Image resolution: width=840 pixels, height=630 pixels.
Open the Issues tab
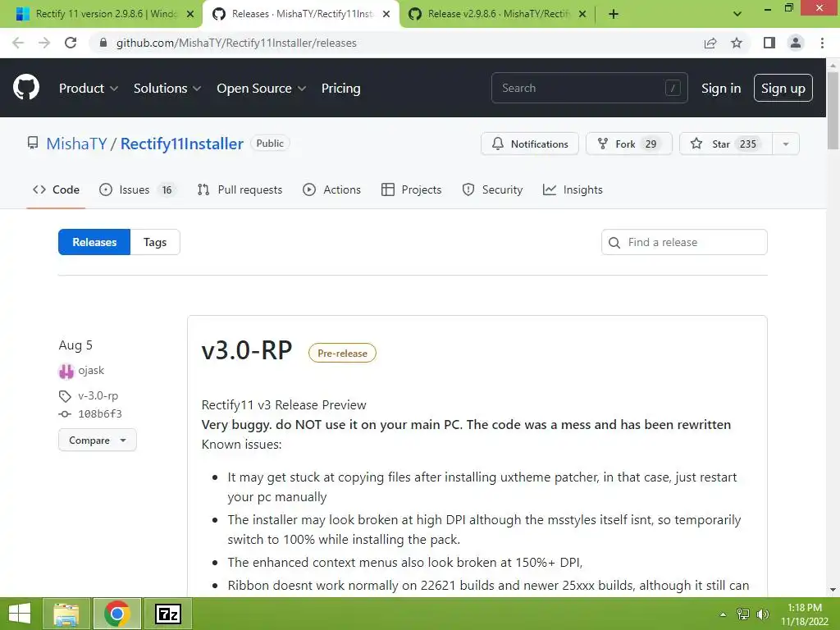[138, 189]
